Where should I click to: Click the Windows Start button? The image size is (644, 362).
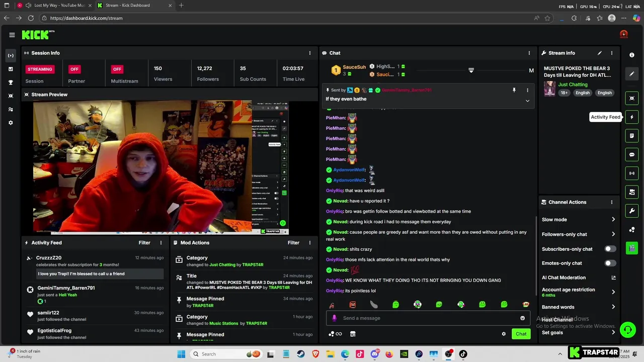click(x=181, y=354)
